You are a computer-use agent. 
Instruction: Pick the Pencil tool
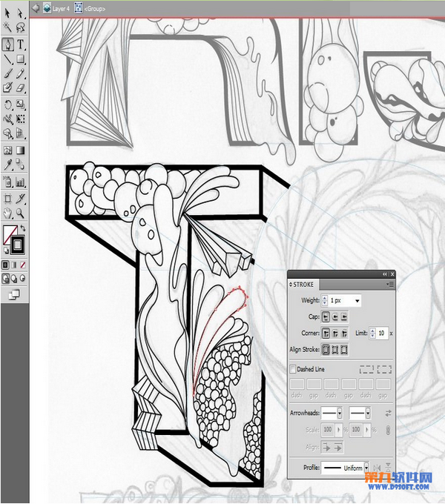point(20,73)
